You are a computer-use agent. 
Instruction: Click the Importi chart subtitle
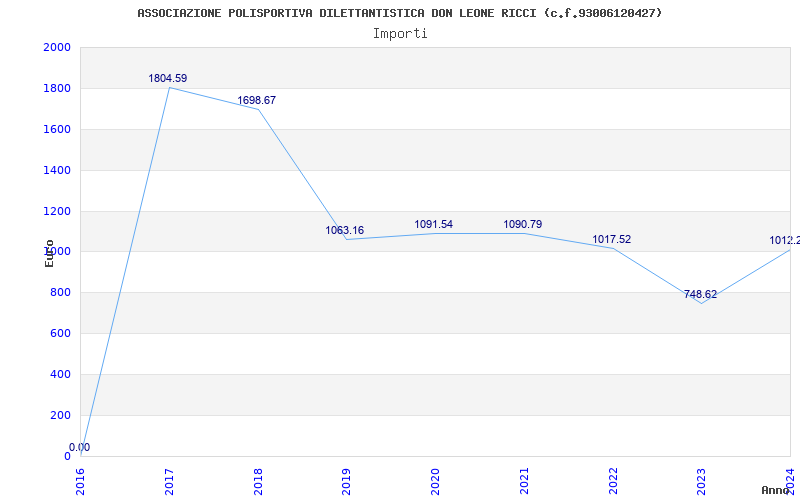[x=400, y=34]
